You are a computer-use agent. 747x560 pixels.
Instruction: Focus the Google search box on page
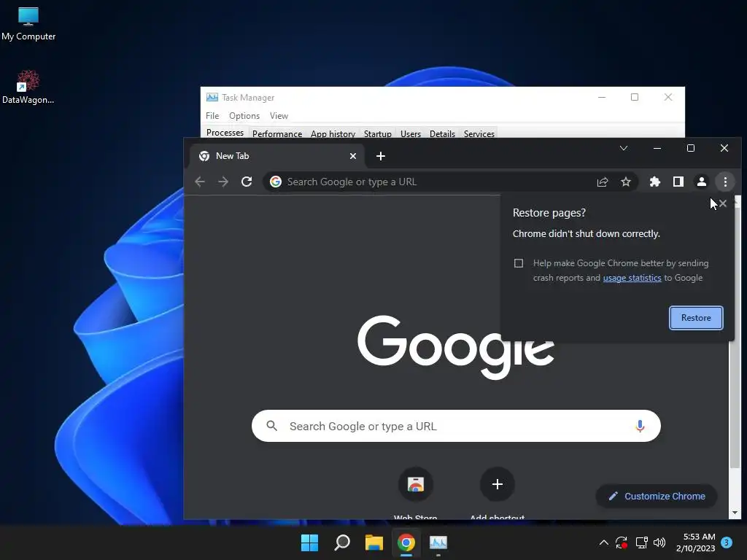pyautogui.click(x=456, y=426)
